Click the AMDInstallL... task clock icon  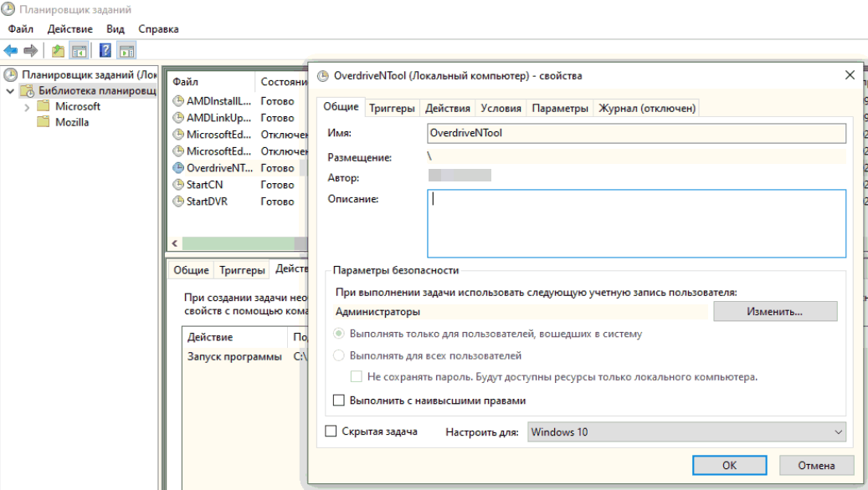178,101
